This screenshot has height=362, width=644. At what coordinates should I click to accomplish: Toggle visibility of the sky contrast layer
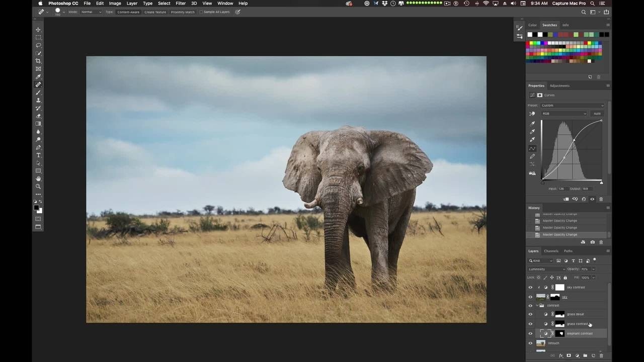530,287
